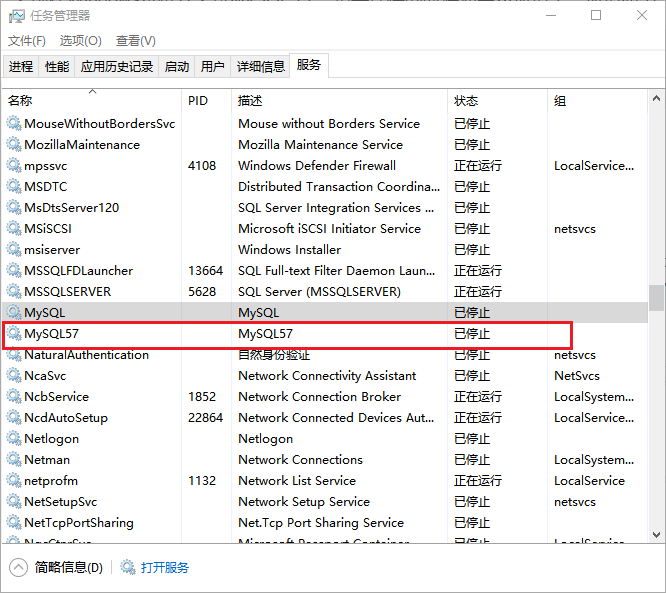Click the gear icon beside NcdAutoSetup
The image size is (666, 593).
coord(14,418)
